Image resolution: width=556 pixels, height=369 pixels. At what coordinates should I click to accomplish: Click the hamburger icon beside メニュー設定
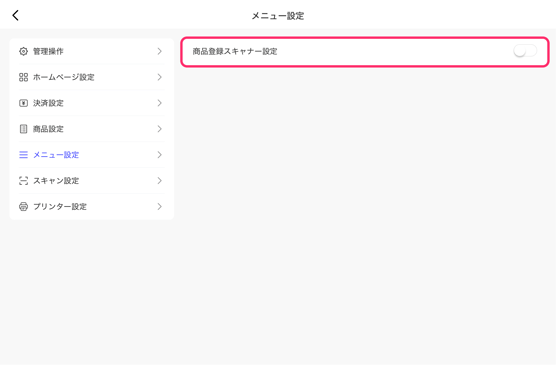[23, 155]
